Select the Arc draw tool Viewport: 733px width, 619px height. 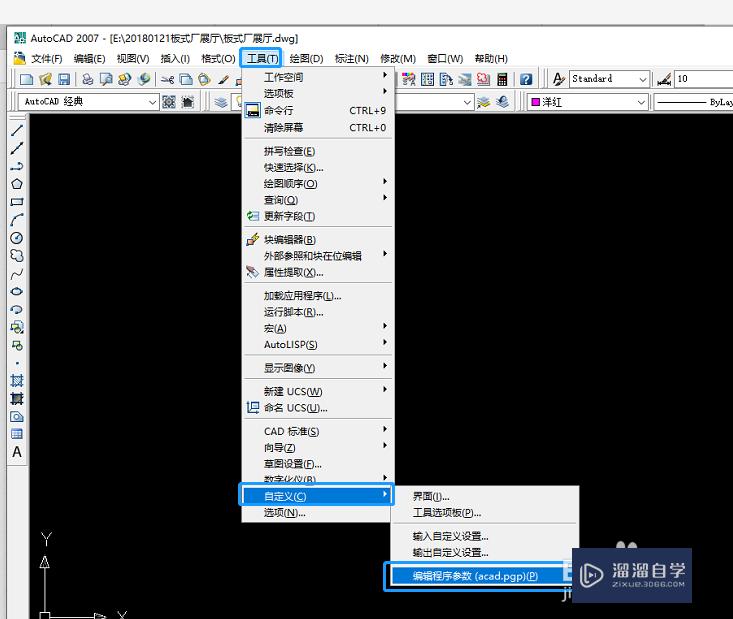[17, 220]
